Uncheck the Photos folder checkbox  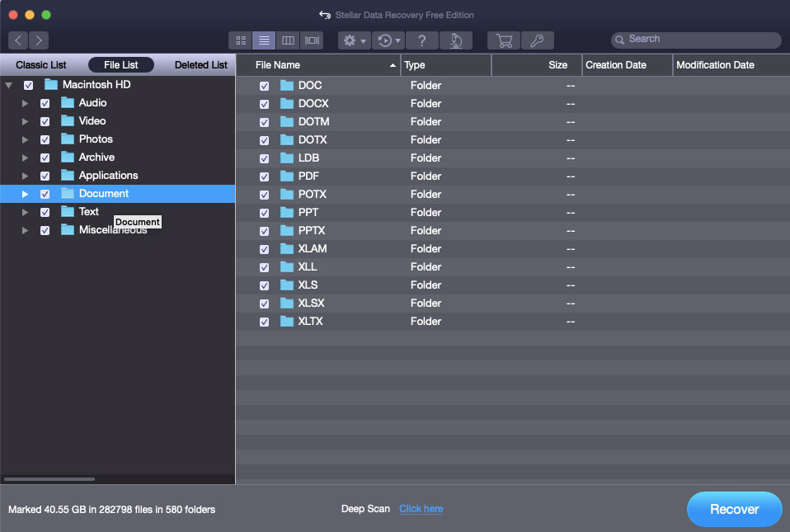[45, 139]
